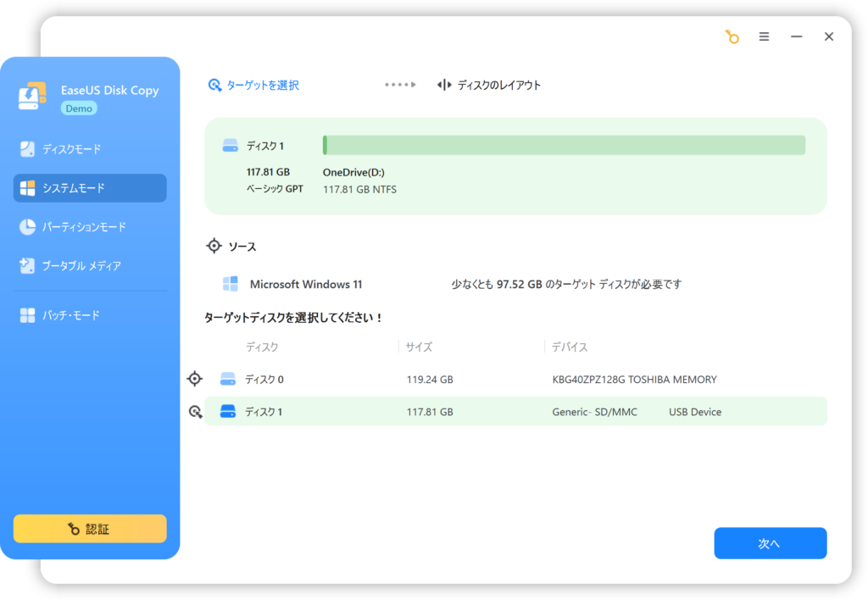
Task: Click the パーティションモード pie icon
Action: pos(27,227)
